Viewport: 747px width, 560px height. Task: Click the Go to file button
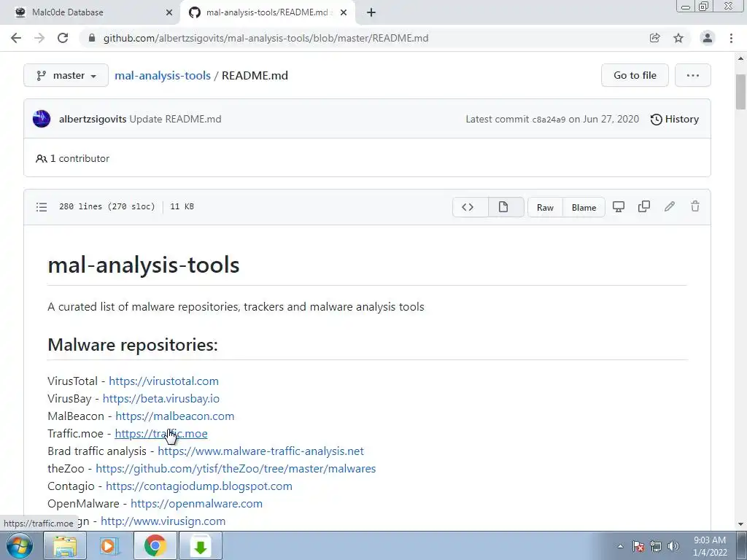click(635, 75)
